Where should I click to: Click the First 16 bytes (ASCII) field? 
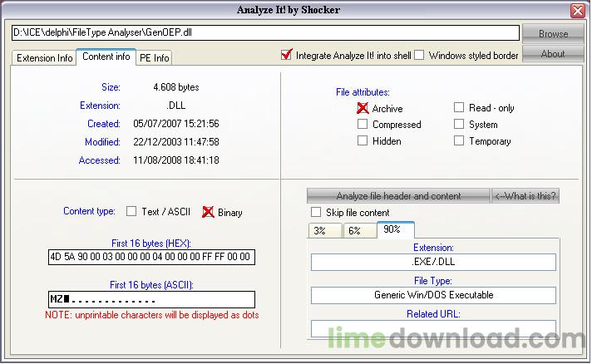(x=151, y=299)
